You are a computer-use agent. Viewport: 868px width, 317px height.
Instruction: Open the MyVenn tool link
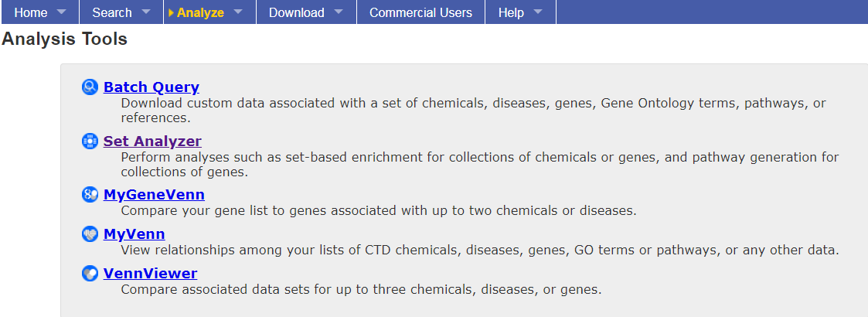[x=134, y=233]
